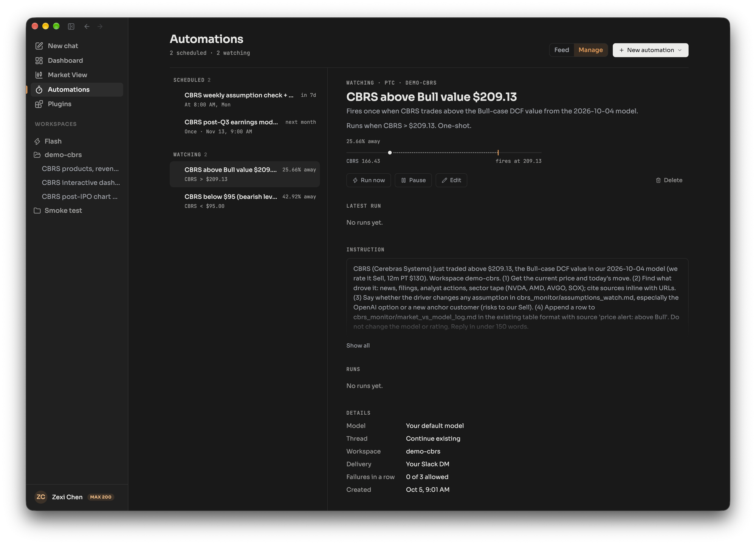The width and height of the screenshot is (756, 545).
Task: Go back with the left arrow
Action: (87, 26)
